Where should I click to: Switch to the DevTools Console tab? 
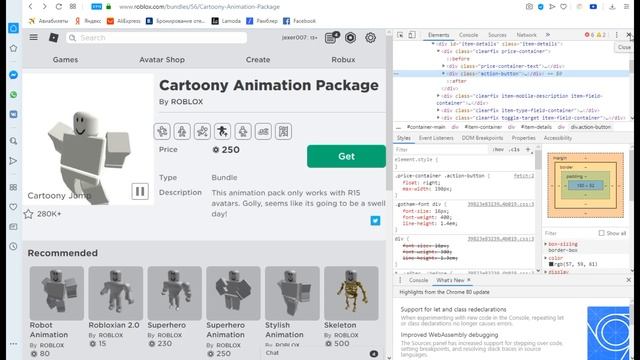pos(468,35)
